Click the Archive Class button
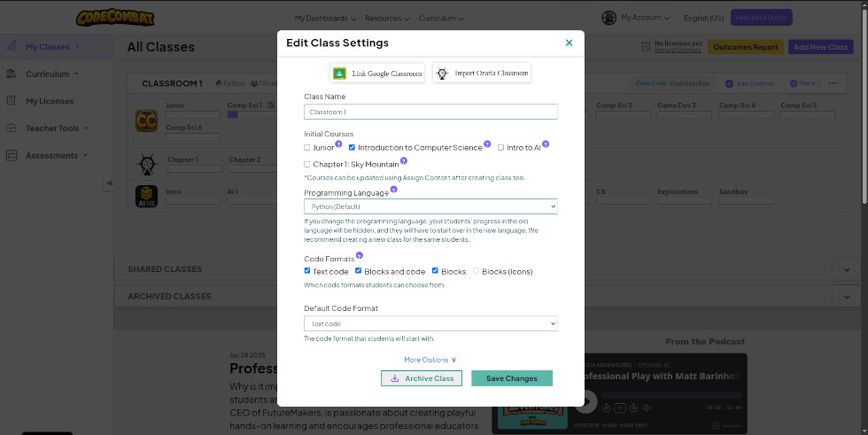The width and height of the screenshot is (868, 435). 422,378
